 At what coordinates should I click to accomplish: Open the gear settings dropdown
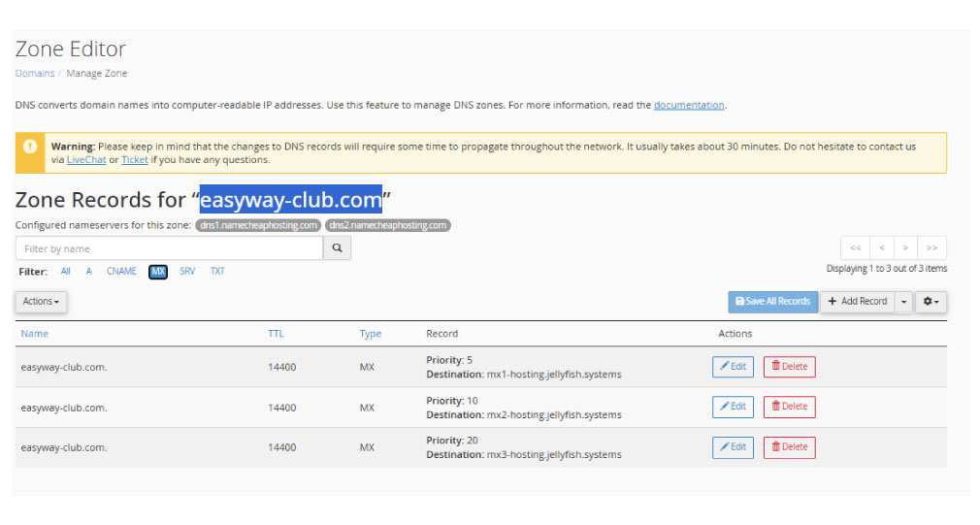click(931, 301)
